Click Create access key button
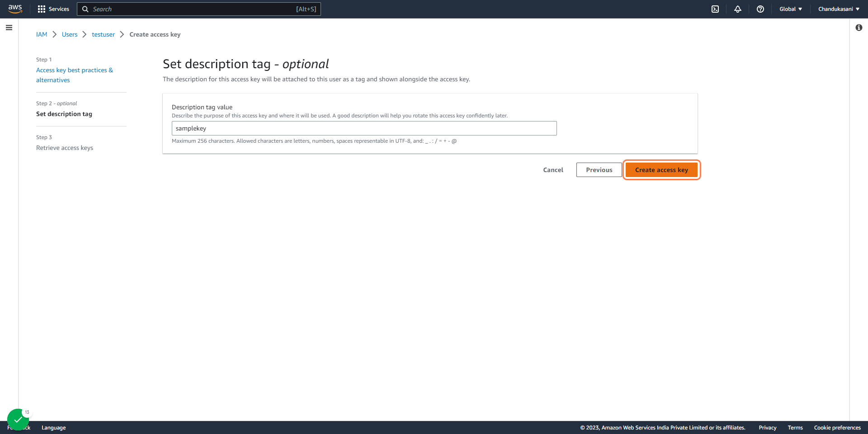868x434 pixels. pyautogui.click(x=661, y=170)
